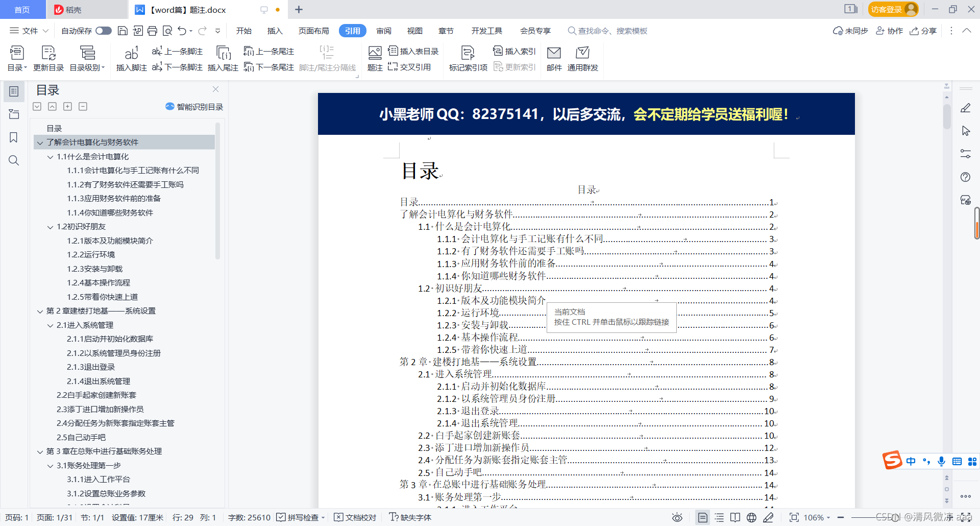This screenshot has width=980, height=526.
Task: Enable 拼写检查 spell check in status bar
Action: tap(300, 517)
